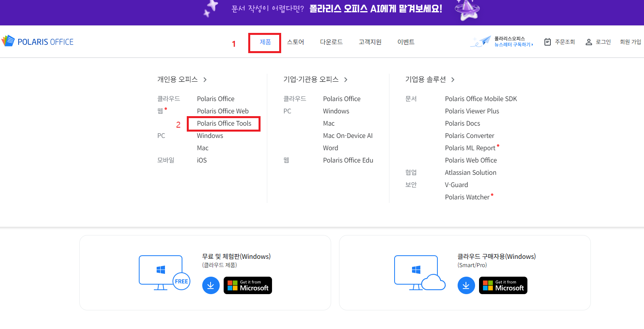Open Polaris ML Report
The width and height of the screenshot is (644, 329).
click(470, 148)
